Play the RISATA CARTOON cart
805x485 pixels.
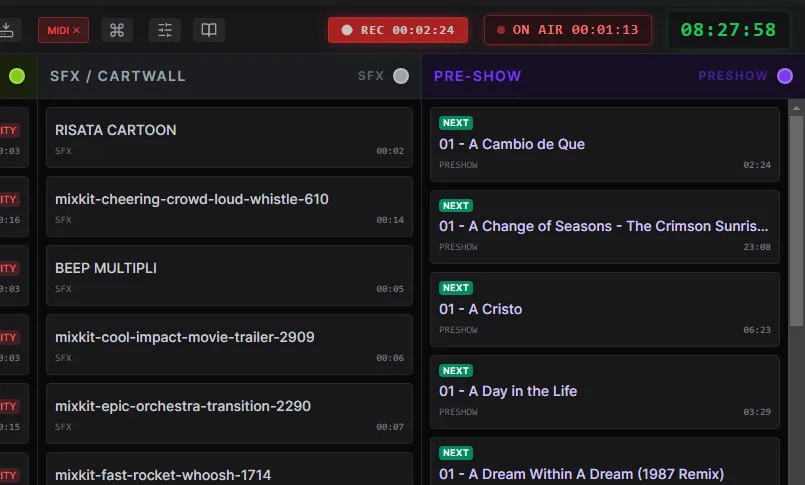(x=229, y=137)
